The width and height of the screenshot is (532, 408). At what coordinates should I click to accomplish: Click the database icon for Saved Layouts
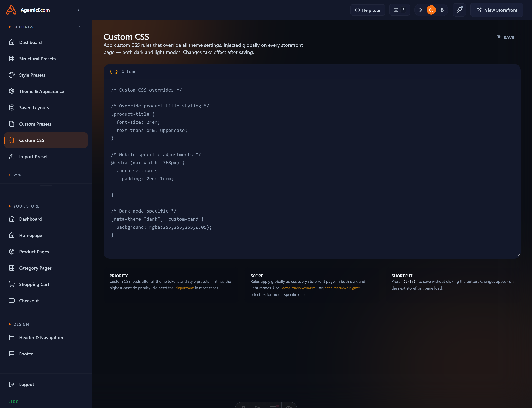point(12,107)
